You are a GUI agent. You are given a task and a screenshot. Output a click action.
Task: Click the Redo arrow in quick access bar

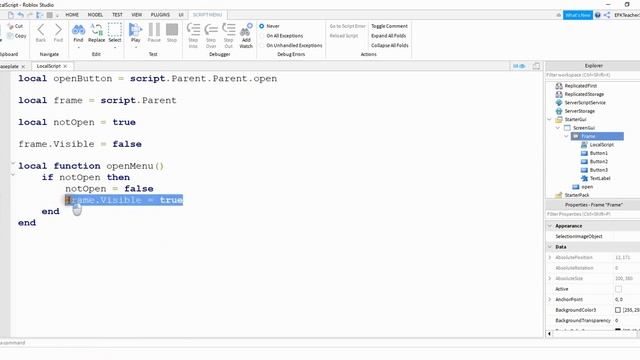click(30, 15)
